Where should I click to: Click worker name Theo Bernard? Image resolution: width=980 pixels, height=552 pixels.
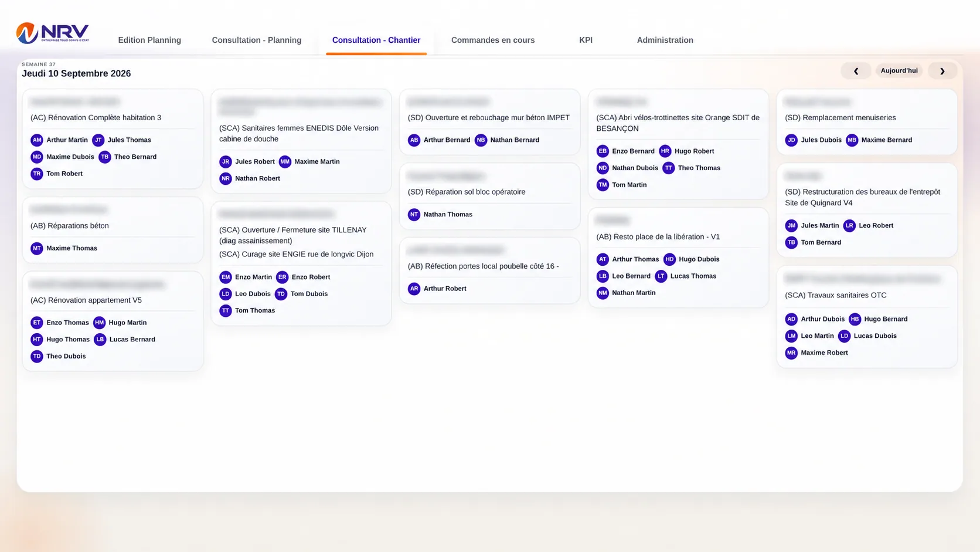pos(135,157)
